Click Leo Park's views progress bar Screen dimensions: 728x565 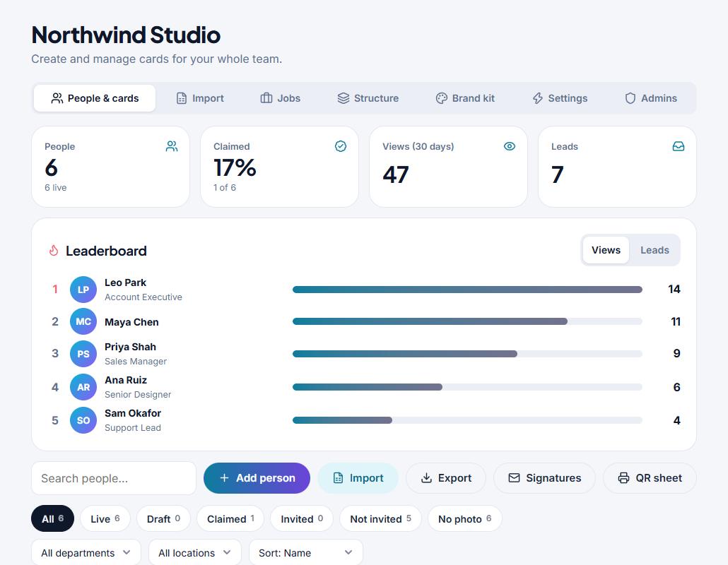467,290
